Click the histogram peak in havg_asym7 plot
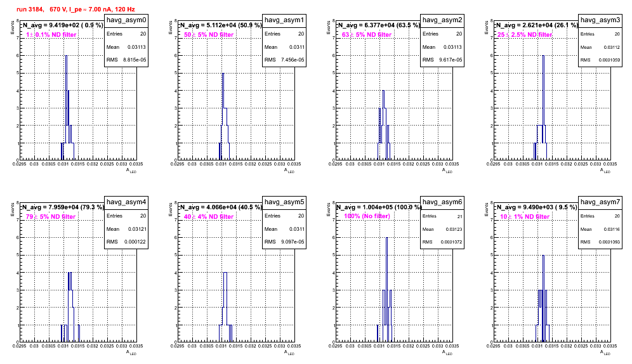Screen dimensions: 632x364 [543, 256]
